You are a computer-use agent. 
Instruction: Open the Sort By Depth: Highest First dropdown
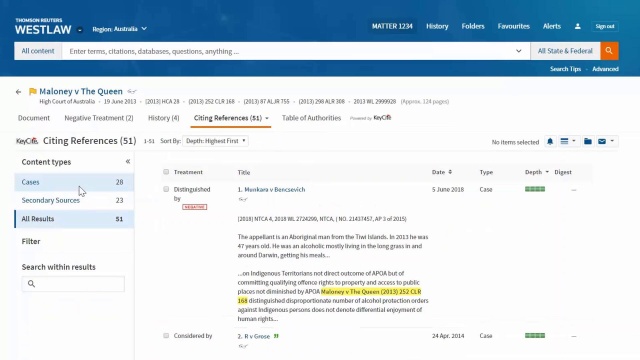coord(215,141)
